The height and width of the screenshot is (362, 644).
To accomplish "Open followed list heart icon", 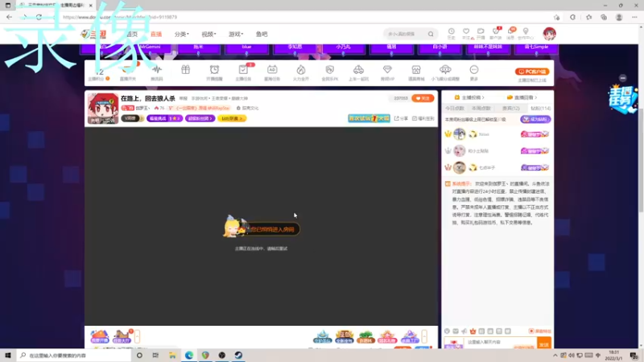I will coord(466,31).
